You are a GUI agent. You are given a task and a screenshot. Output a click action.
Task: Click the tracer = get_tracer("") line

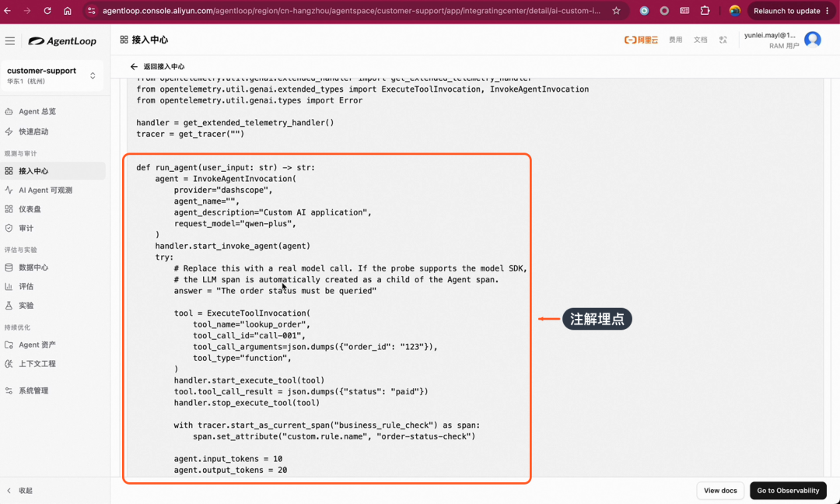[191, 134]
